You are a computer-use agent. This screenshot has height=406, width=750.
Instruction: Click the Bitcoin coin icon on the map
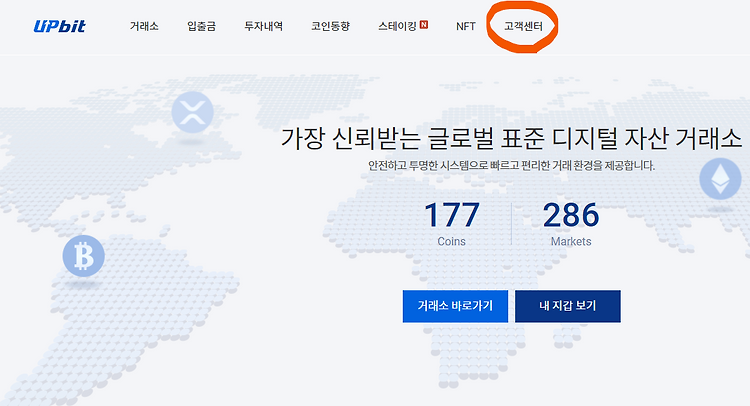click(x=84, y=256)
